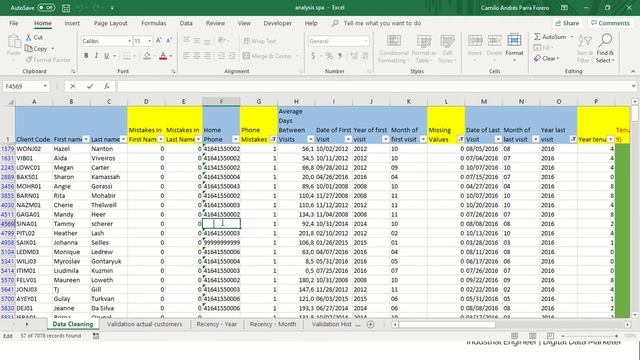Open the Recency - Month sheet
This screenshot has height=360, width=640.
(273, 324)
